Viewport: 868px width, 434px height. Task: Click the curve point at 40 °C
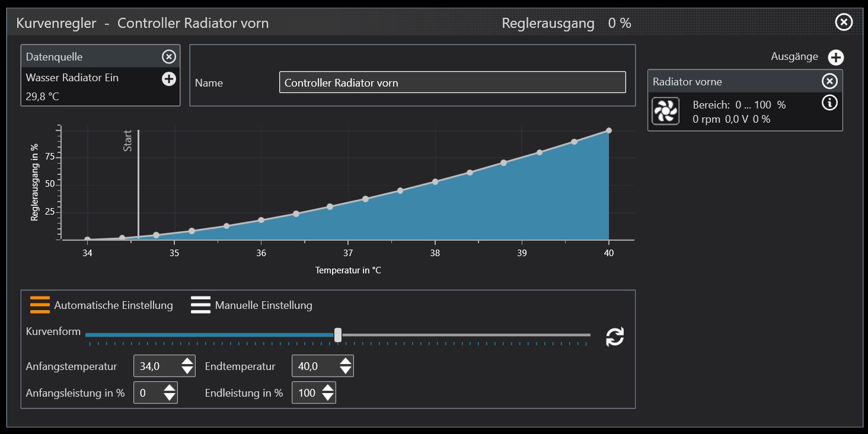coord(609,130)
